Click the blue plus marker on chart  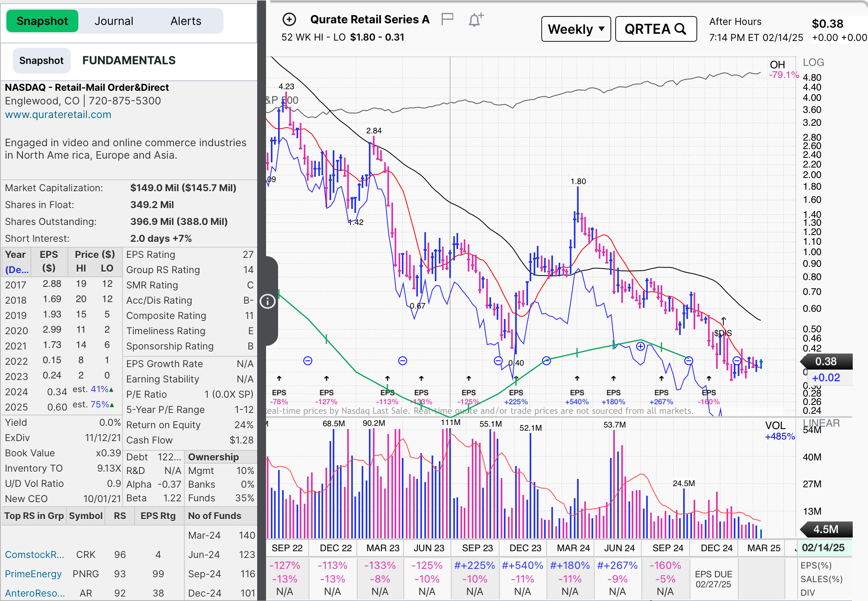point(641,346)
